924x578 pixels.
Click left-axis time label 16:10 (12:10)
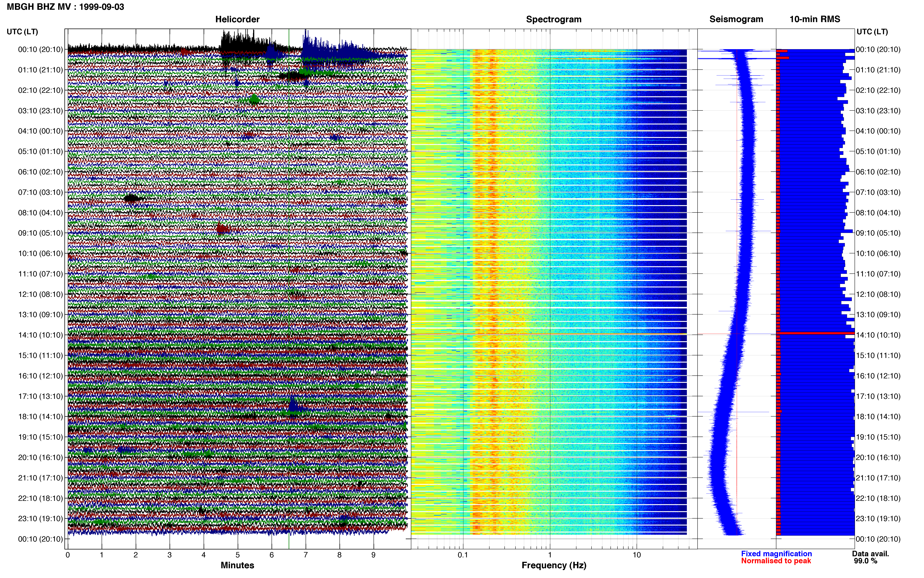(x=41, y=376)
